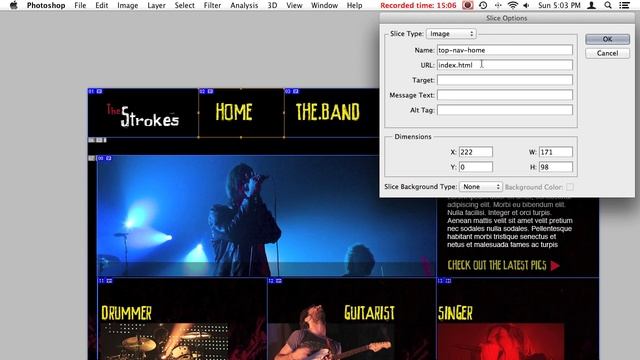This screenshot has width=640, height=360.
Task: Click the Target input field
Action: [504, 80]
